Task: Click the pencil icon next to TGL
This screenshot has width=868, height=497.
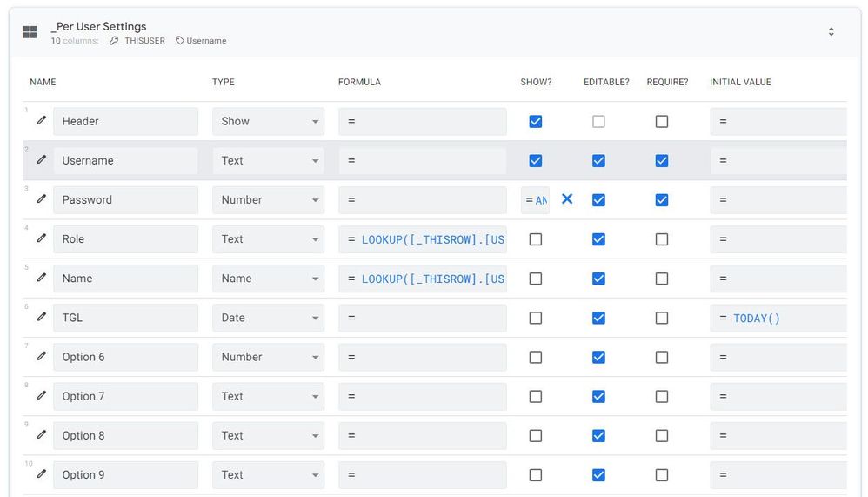Action: [42, 317]
